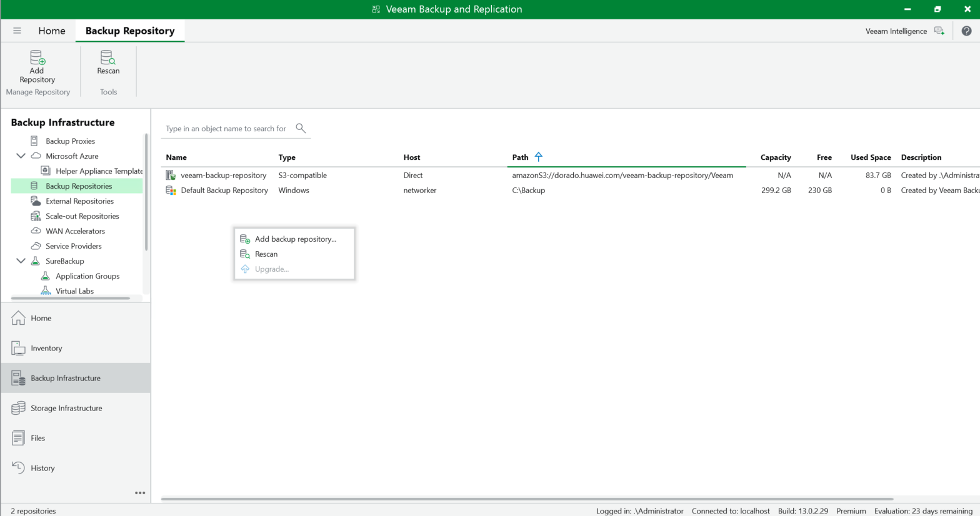The height and width of the screenshot is (516, 980).
Task: Click the History view icon
Action: coord(19,468)
